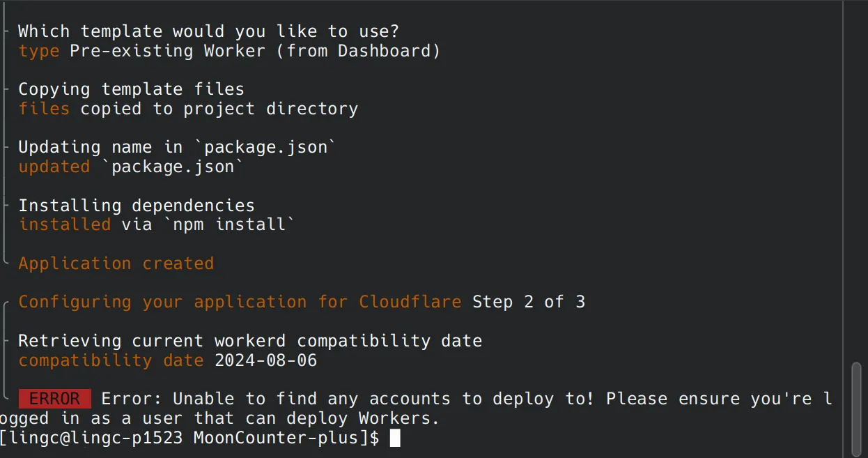Viewport: 868px width, 458px height.
Task: Click the 'Step 2 of 3' text
Action: click(529, 302)
